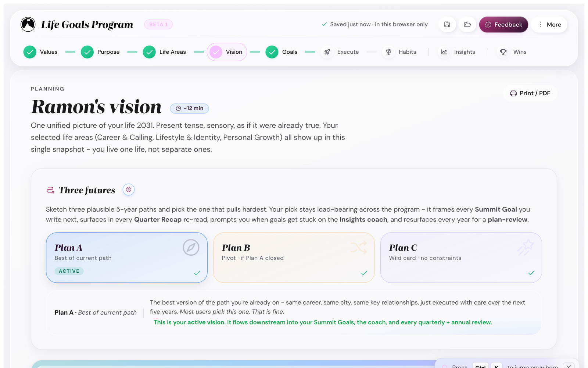The image size is (588, 368).
Task: Click the 'Plan A · Best of current path' label
Action: coord(96,312)
